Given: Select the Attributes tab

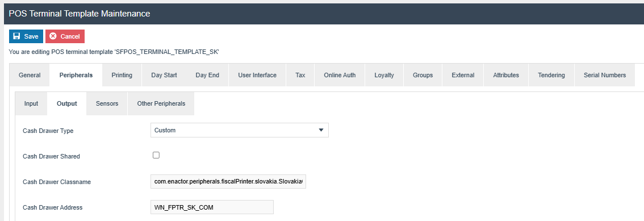Looking at the screenshot, I should pos(506,75).
